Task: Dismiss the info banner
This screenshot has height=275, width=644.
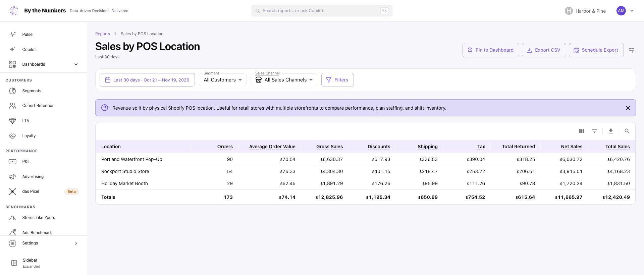Action: point(628,108)
